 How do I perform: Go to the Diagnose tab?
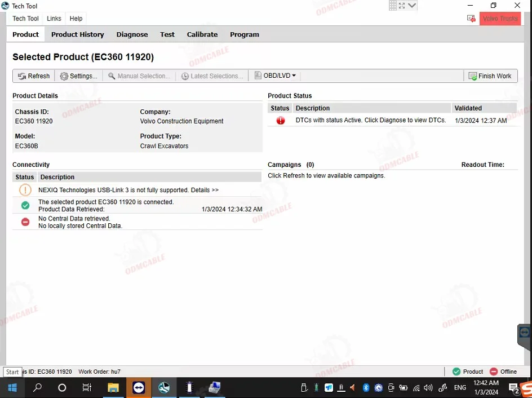[x=132, y=34]
